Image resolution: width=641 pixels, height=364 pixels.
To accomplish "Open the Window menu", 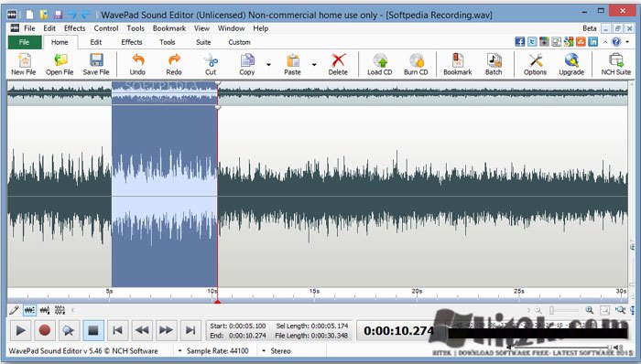I will (x=231, y=28).
